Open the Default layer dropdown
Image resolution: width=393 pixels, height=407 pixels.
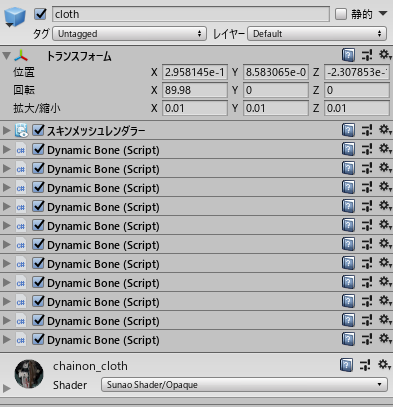[317, 34]
